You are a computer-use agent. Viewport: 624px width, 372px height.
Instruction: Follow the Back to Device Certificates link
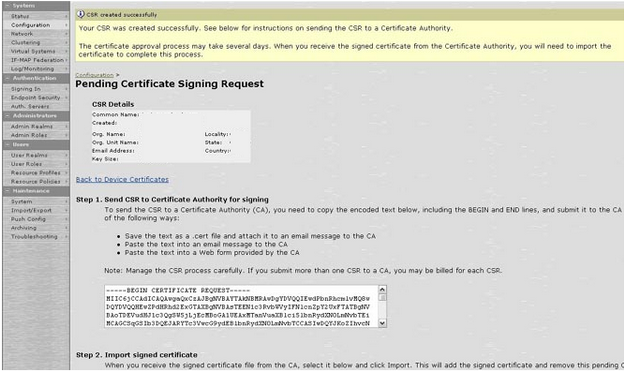tap(122, 179)
